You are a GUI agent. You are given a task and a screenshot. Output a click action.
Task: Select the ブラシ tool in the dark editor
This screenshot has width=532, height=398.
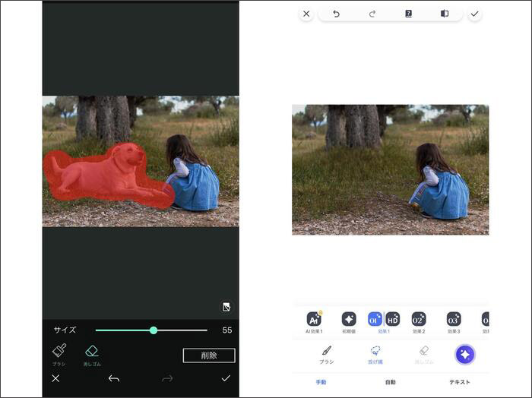[x=59, y=355]
